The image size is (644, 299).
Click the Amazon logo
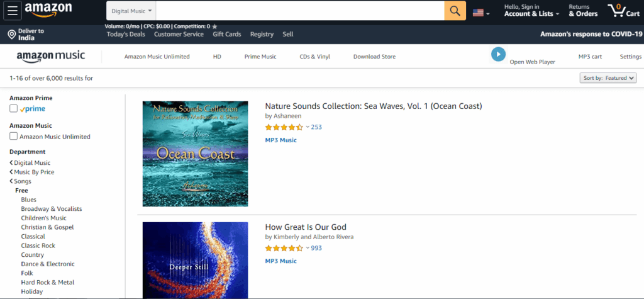click(48, 11)
